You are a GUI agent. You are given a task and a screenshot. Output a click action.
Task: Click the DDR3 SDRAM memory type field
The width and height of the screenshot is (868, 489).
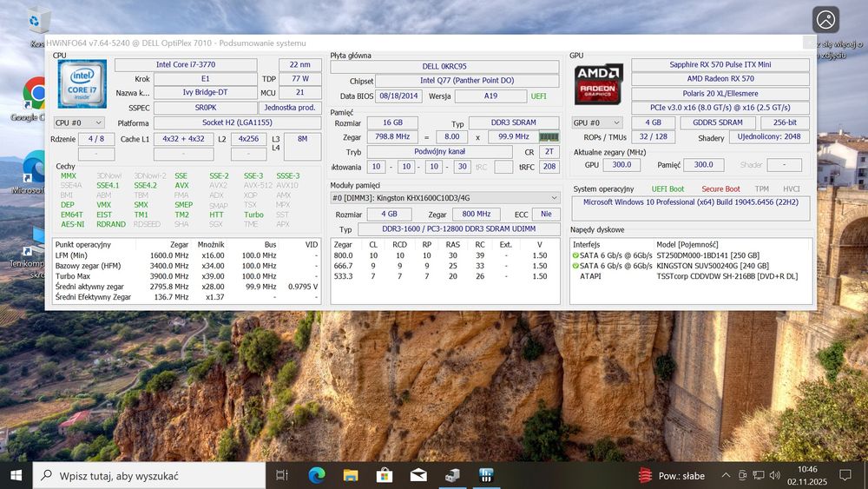(x=513, y=122)
